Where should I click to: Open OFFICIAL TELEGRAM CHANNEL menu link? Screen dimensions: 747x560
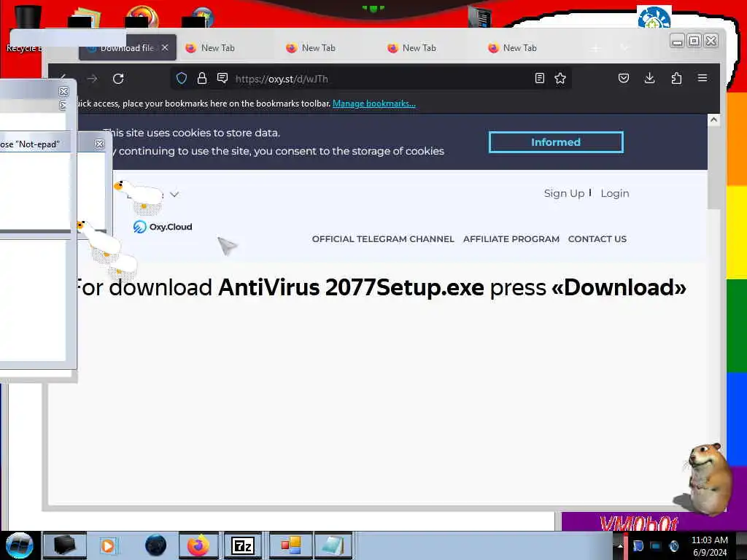tap(383, 239)
